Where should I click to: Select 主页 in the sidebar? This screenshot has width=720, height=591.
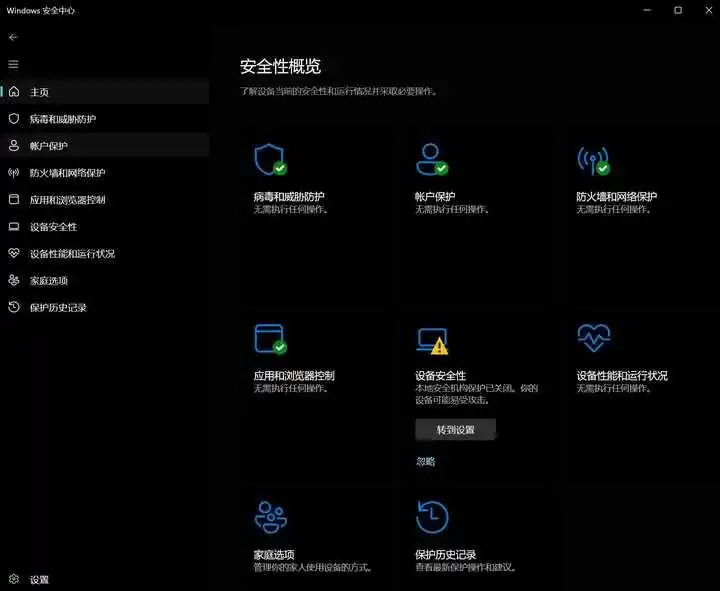[105, 92]
